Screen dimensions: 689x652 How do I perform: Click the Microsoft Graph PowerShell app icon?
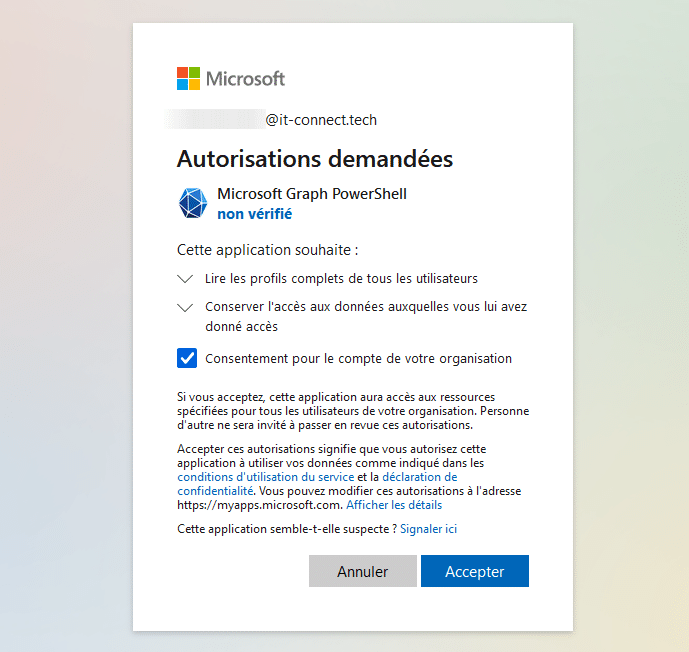(192, 203)
